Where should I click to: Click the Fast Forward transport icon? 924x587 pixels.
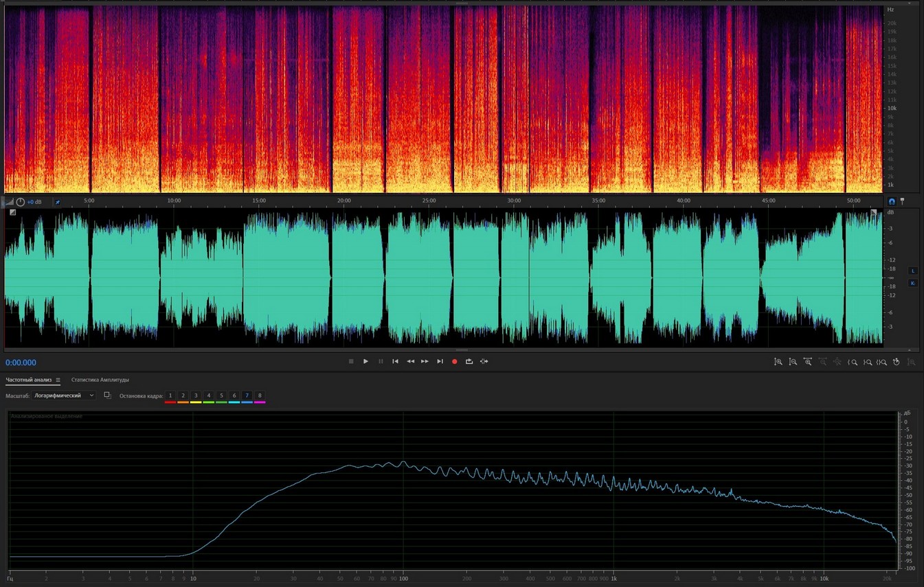[x=425, y=361]
